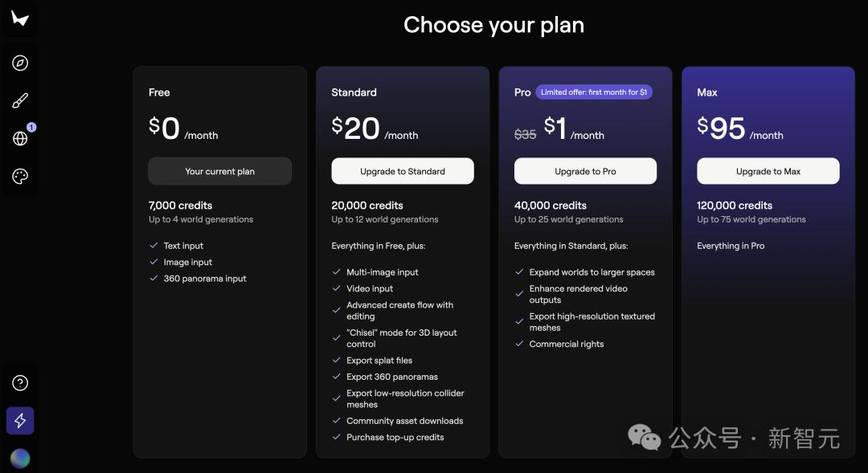Select the Free plan card title
The height and width of the screenshot is (473, 868).
click(159, 92)
